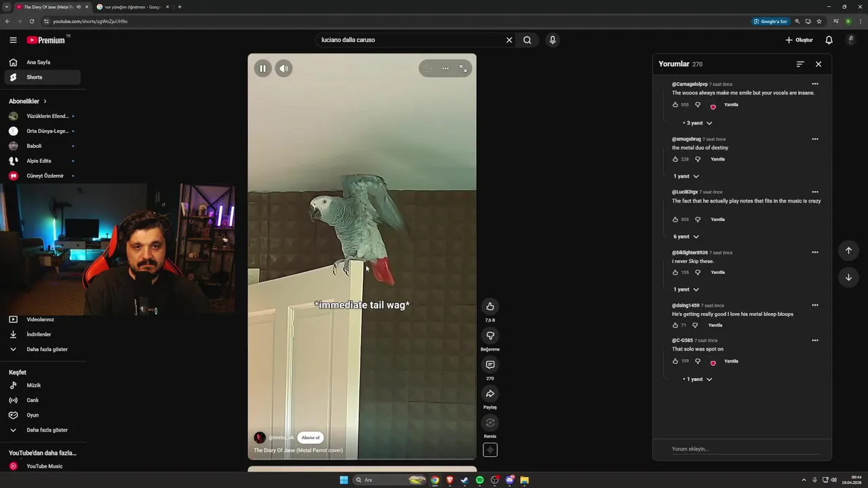The image size is (868, 488).
Task: Open YouTube hamburger guide menu
Action: [x=13, y=40]
